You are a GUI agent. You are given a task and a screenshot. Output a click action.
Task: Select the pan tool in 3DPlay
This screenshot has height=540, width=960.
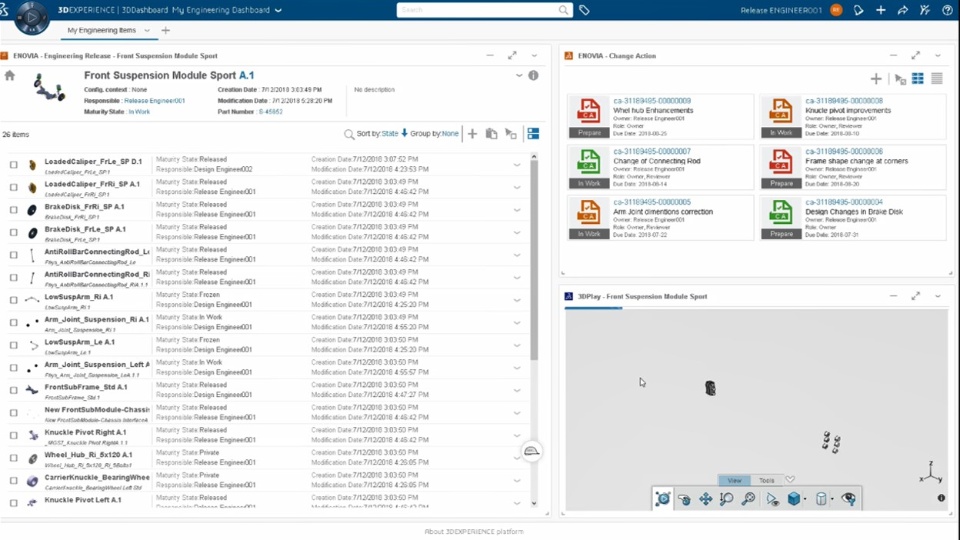[x=705, y=499]
